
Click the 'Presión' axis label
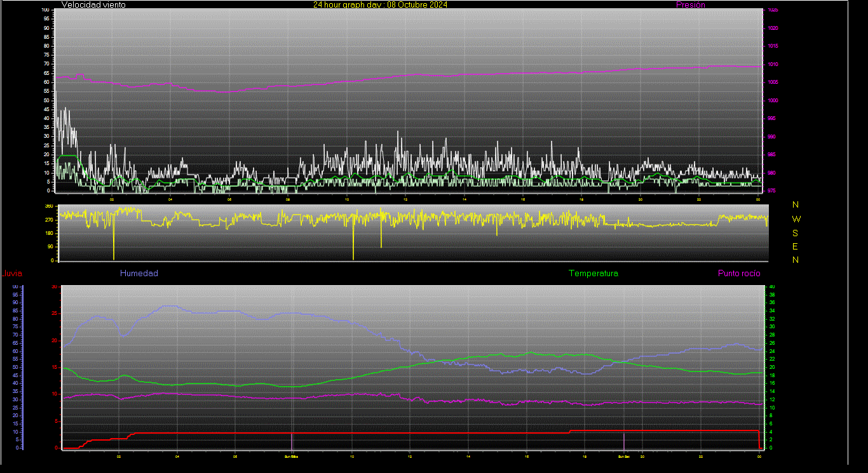[x=691, y=4]
